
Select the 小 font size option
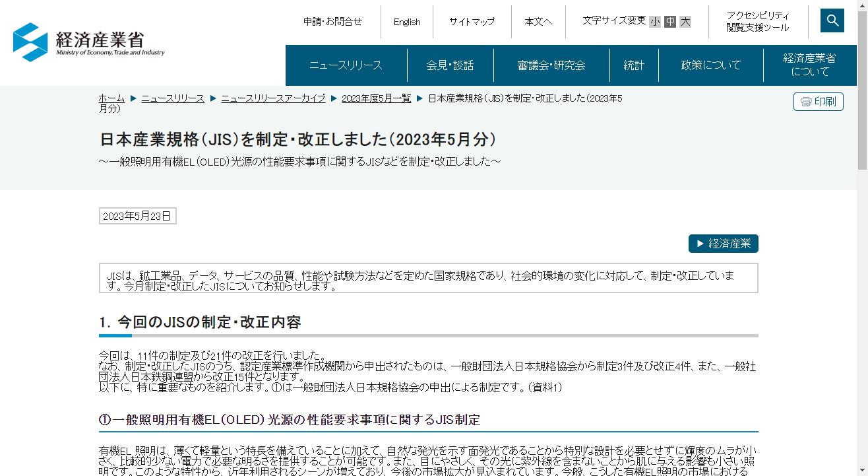654,21
